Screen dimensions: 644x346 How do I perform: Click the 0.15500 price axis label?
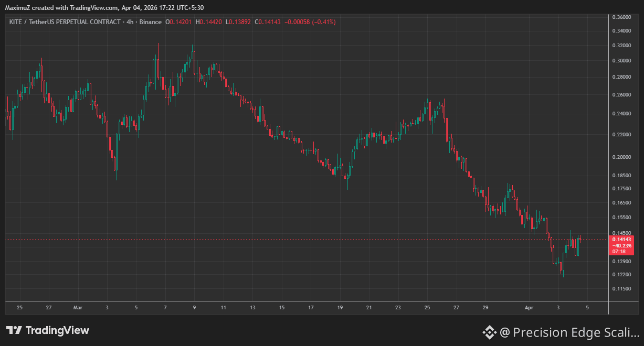coord(621,218)
